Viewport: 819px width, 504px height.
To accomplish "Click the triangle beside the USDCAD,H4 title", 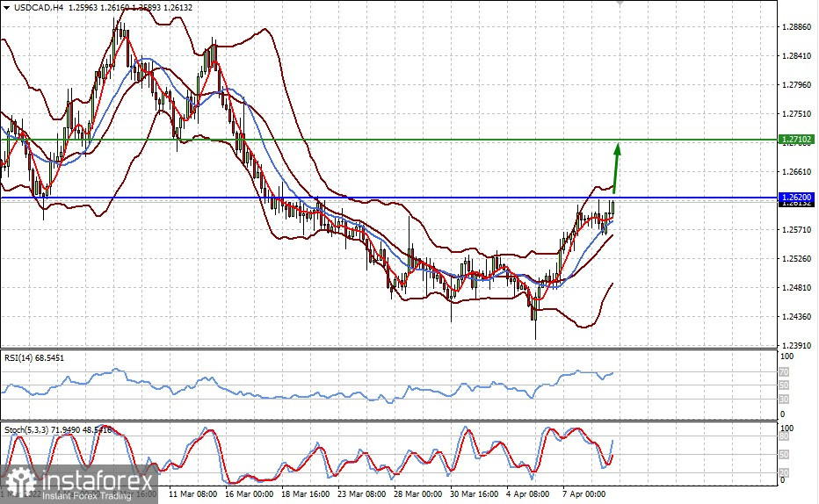I will point(6,7).
